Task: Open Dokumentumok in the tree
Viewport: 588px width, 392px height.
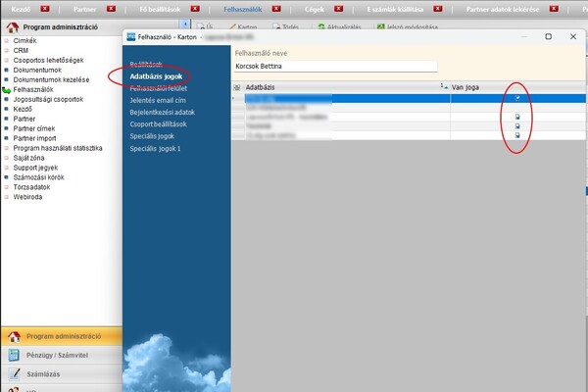Action: pos(37,70)
